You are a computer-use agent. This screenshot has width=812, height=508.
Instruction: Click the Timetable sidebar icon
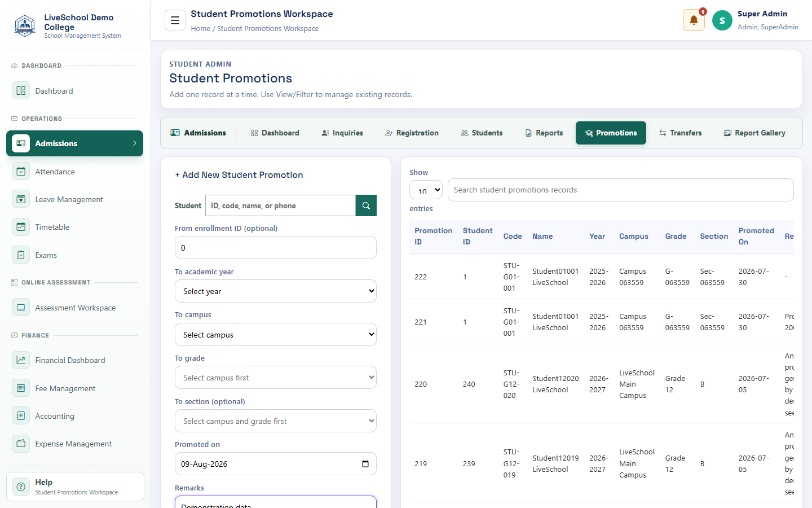(x=21, y=227)
